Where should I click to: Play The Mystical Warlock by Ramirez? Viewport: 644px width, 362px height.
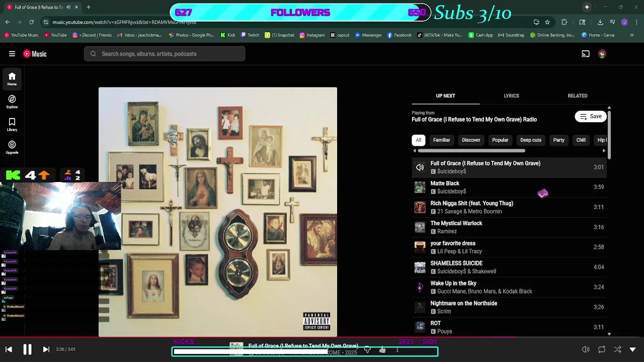[509, 227]
